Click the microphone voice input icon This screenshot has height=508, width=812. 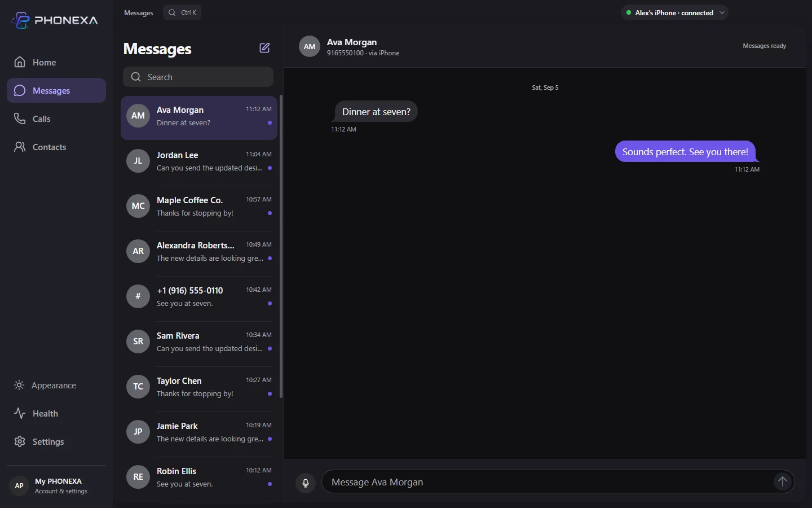[306, 483]
